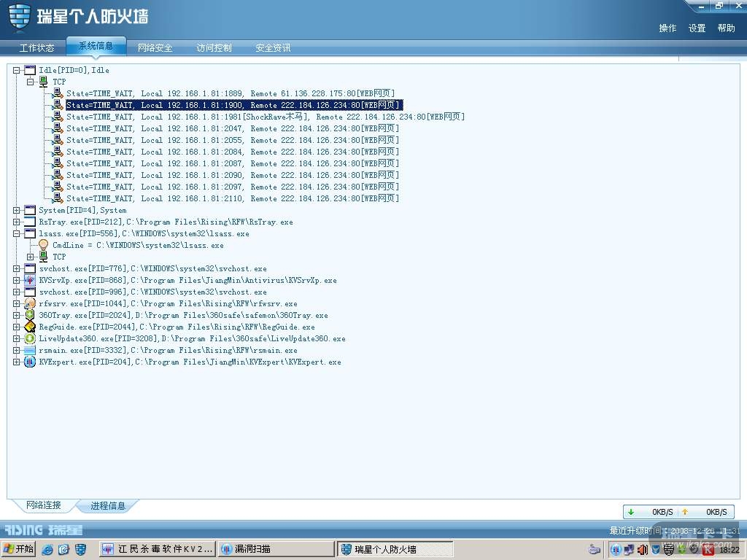This screenshot has height=560, width=747.
Task: Click the TCP network icon under Idle
Action: tap(43, 82)
